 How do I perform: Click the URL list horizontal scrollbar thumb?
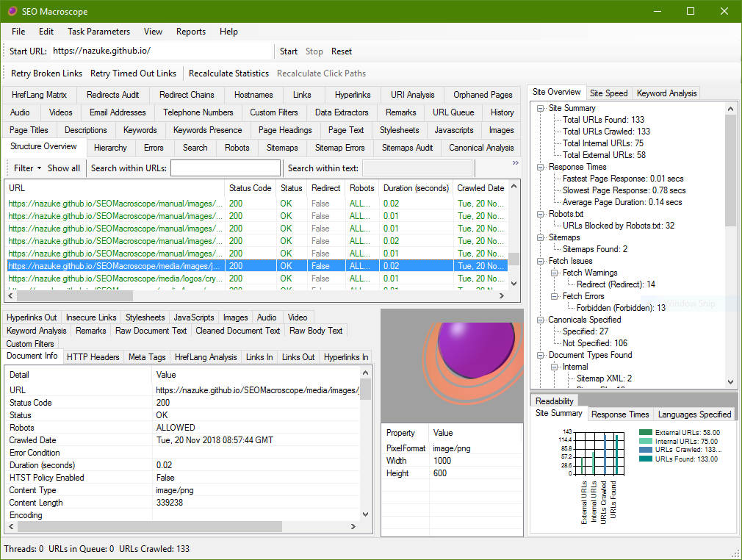click(75, 296)
